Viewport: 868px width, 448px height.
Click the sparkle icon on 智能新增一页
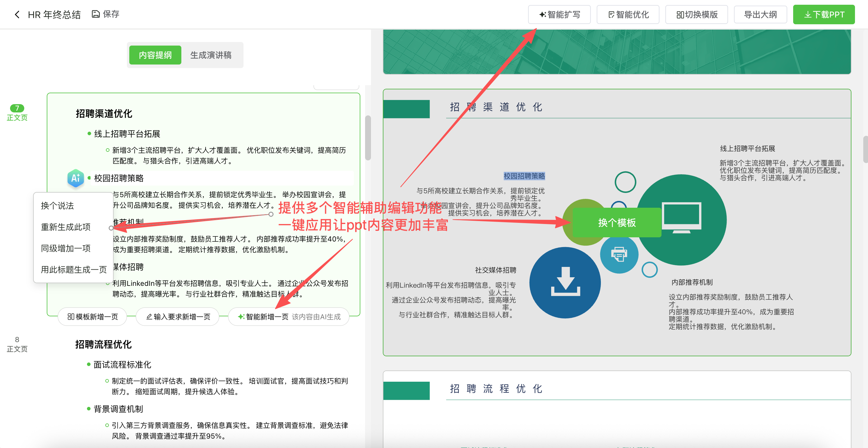coord(241,317)
